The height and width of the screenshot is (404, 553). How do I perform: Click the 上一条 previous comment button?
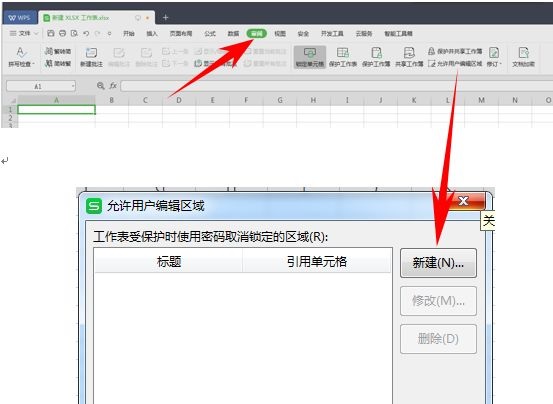click(175, 51)
